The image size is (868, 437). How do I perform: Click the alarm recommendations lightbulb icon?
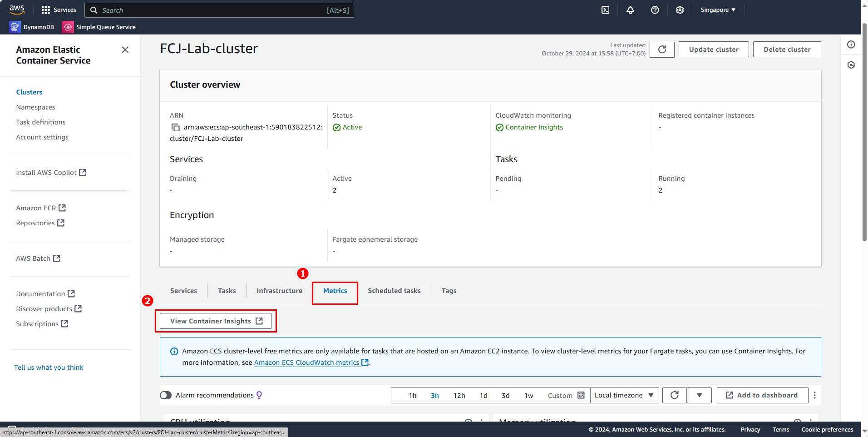[x=259, y=395]
